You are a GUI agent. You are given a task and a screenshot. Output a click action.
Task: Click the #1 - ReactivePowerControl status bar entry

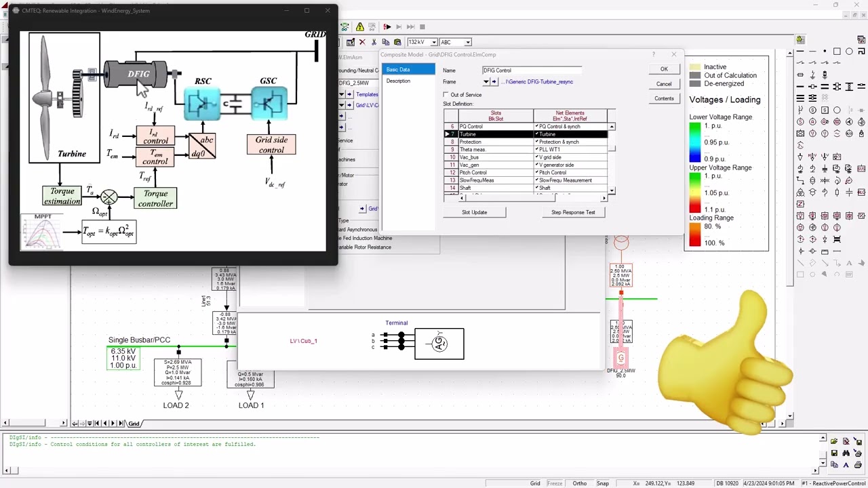click(x=833, y=483)
